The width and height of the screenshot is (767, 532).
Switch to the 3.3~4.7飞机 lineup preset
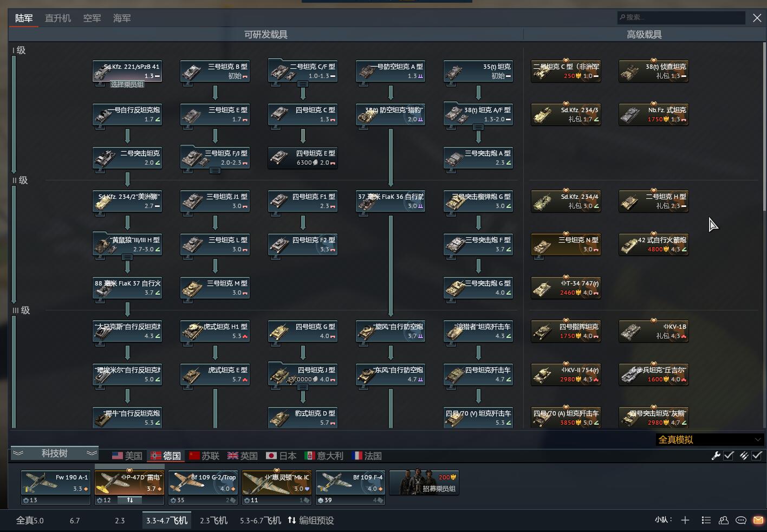(167, 521)
